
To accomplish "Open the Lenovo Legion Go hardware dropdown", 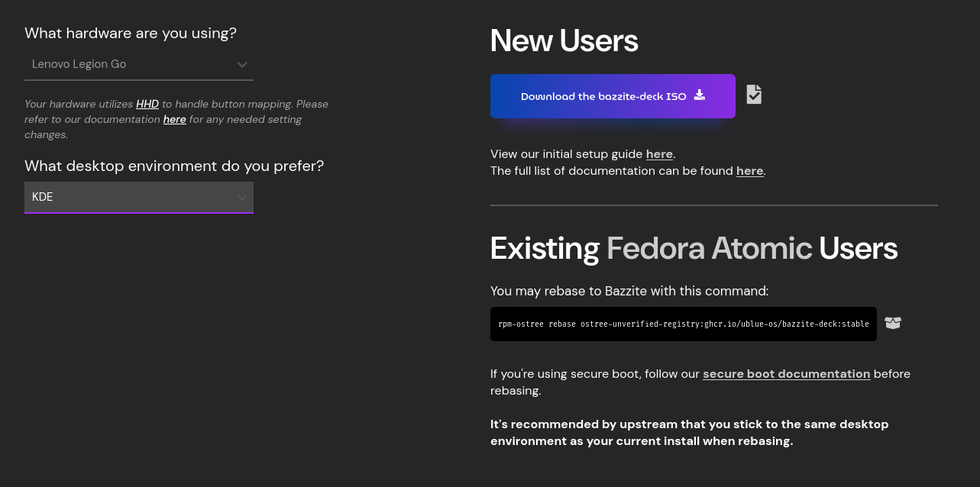I will pos(138,65).
